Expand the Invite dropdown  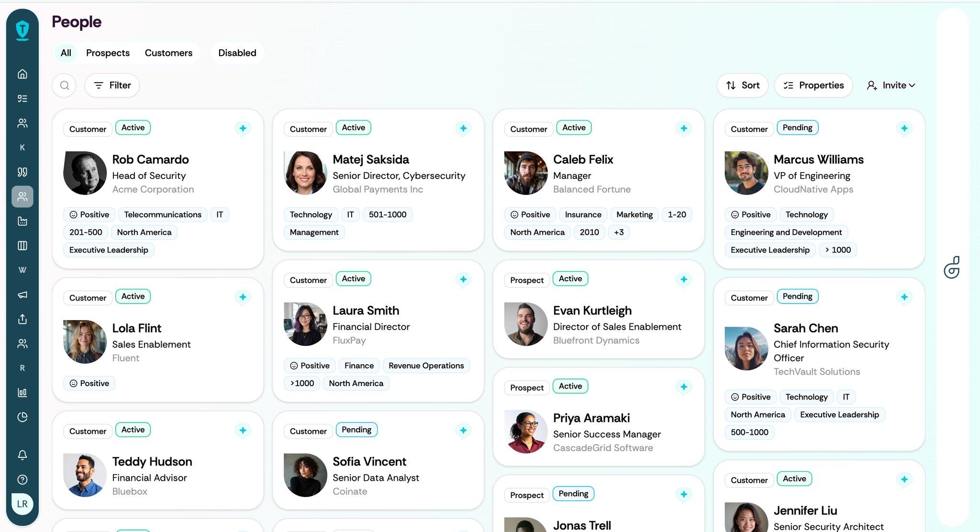(x=891, y=85)
